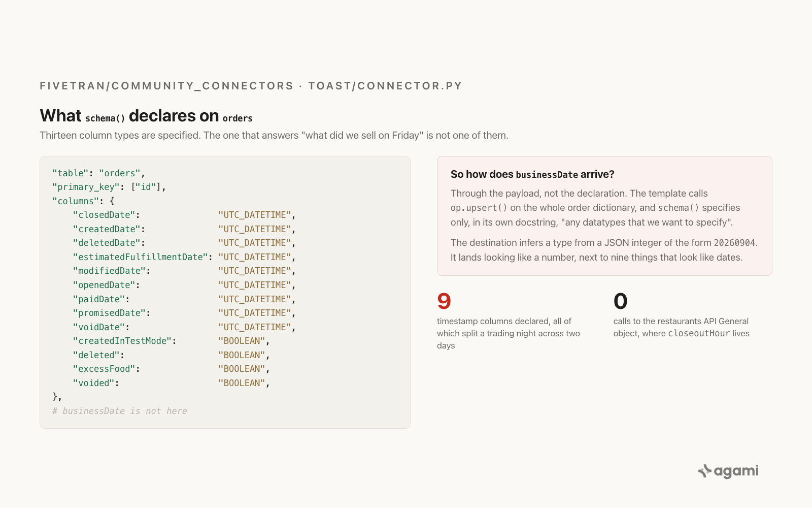Click the closeoutHour code word
Viewport: 812px width, 508px height.
[x=699, y=333]
